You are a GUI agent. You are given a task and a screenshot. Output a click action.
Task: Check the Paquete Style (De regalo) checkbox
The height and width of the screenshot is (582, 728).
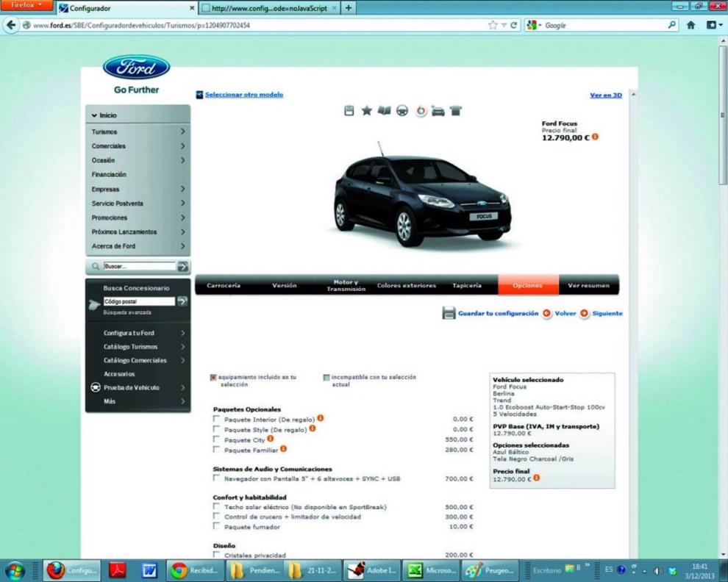pyautogui.click(x=216, y=429)
